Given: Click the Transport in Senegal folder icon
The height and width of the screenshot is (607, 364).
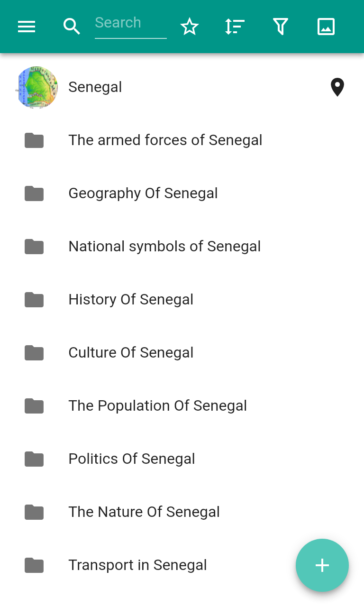Looking at the screenshot, I should click(x=34, y=565).
